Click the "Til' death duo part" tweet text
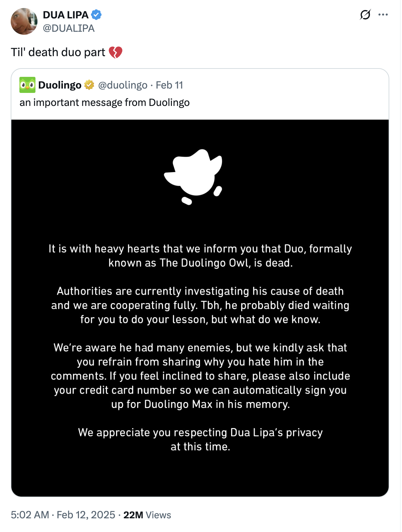The image size is (402, 532). point(58,52)
